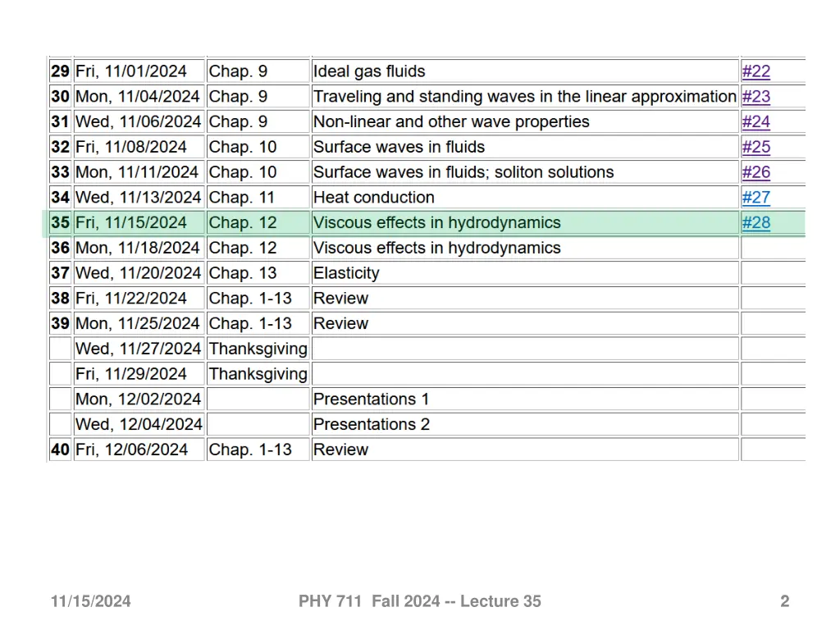Click the 'Wed, 11/27/2024' date cell
This screenshot has height=630, width=840.
(138, 349)
